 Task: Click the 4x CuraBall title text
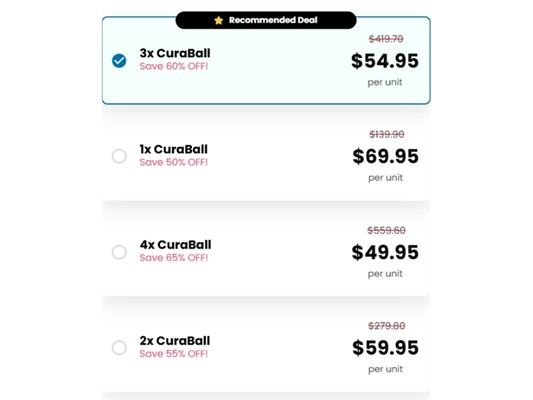pos(175,245)
